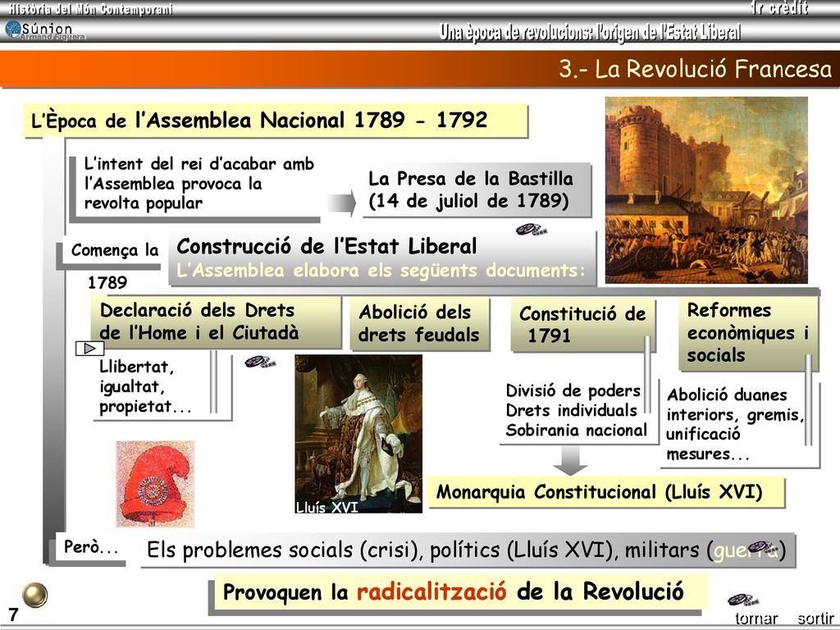Click the play arrow button beside Declaració
The image size is (840, 630).
89,349
